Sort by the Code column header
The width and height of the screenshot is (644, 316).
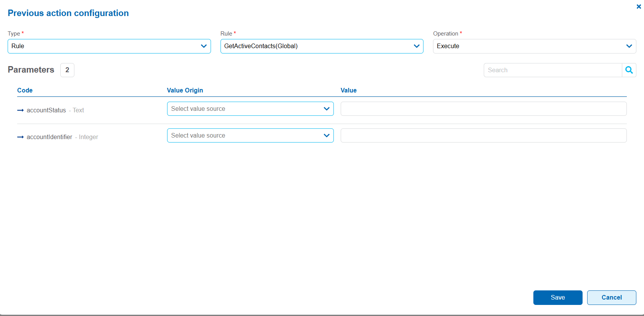[x=25, y=90]
